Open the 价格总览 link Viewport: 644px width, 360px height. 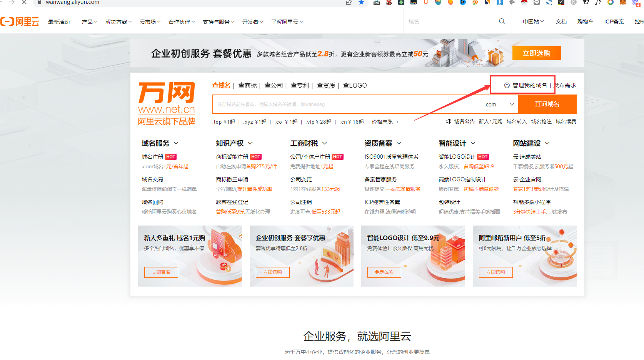pos(385,122)
